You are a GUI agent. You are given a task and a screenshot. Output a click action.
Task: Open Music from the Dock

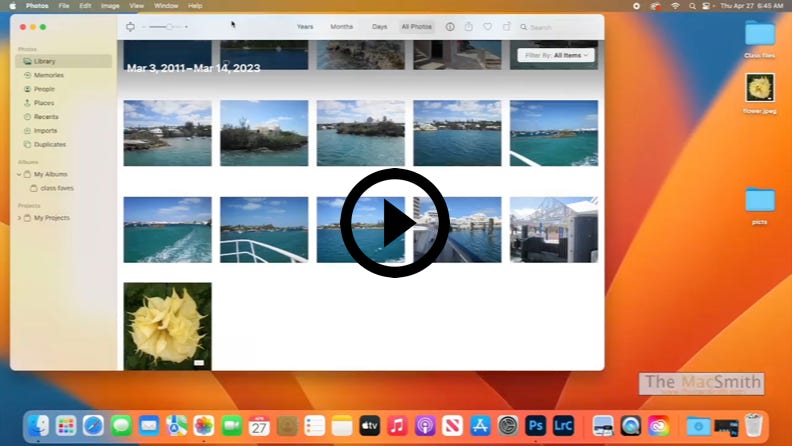398,426
